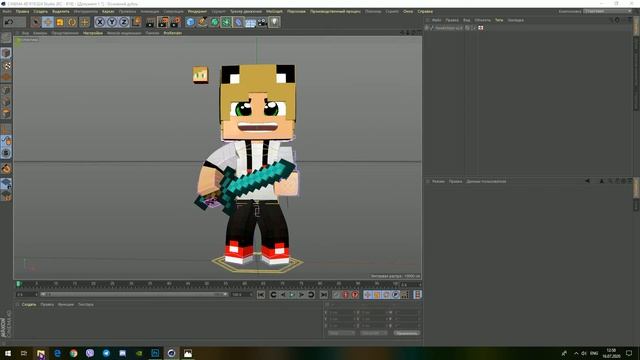Step forward one frame
Screen dimensions: 640x360
pos(302,295)
